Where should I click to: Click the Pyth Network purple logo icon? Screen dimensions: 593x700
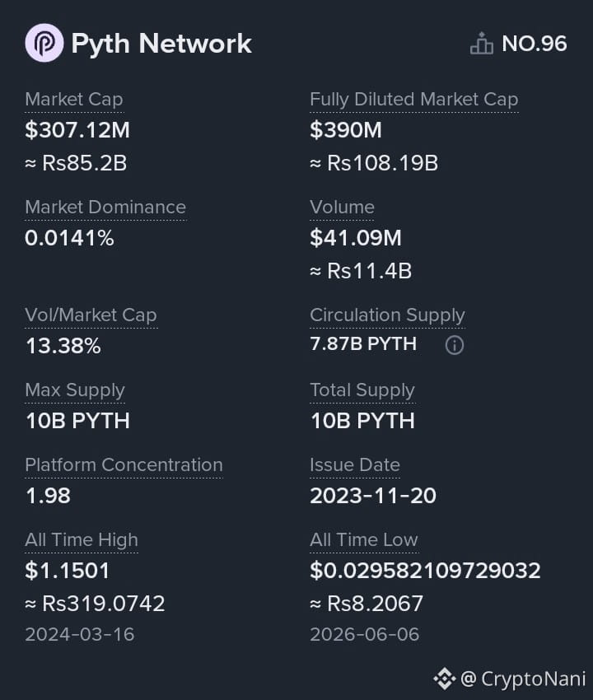(44, 43)
